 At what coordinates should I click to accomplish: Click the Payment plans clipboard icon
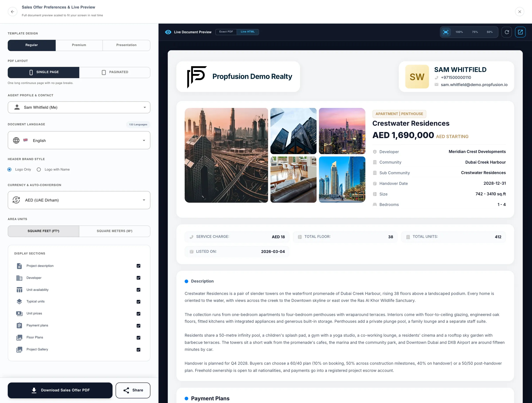(x=19, y=325)
